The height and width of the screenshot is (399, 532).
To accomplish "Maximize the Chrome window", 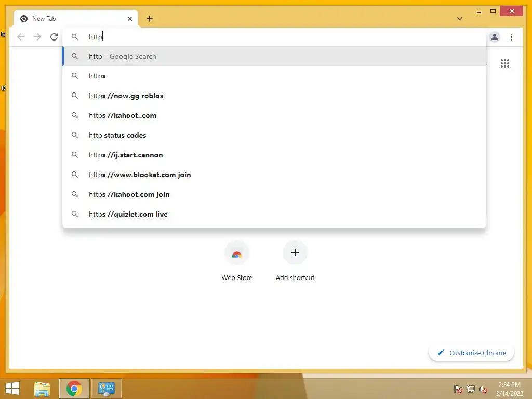I will pyautogui.click(x=493, y=11).
